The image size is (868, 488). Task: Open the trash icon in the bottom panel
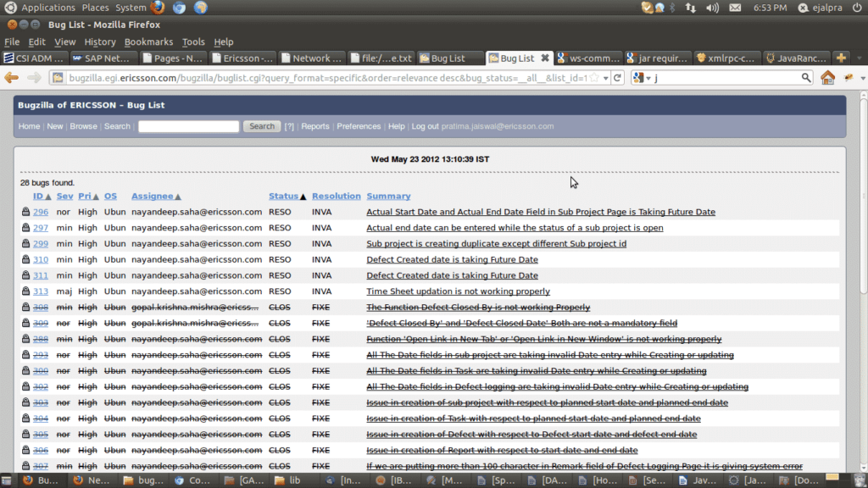pyautogui.click(x=860, y=480)
